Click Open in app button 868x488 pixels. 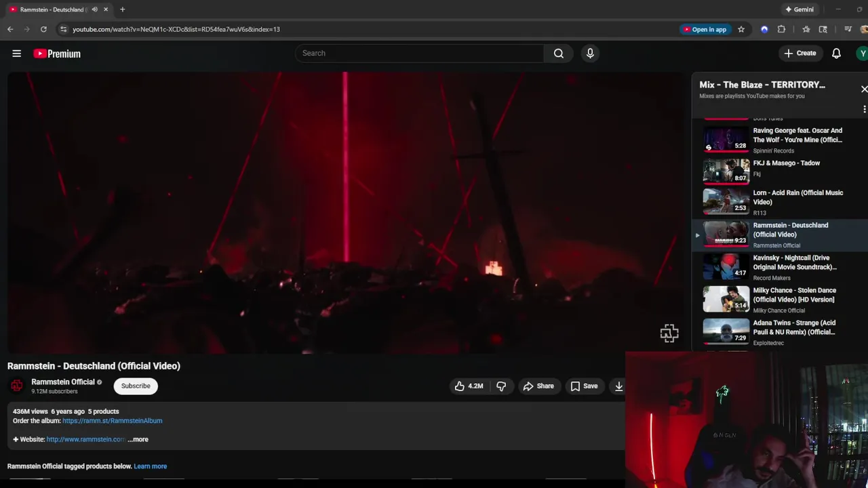[705, 29]
